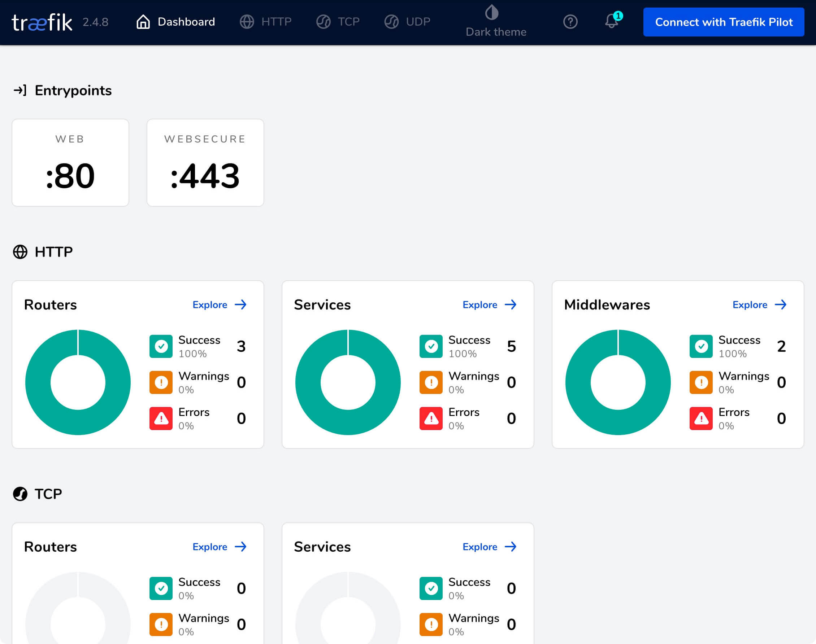
Task: Click the notifications bell icon
Action: point(611,22)
